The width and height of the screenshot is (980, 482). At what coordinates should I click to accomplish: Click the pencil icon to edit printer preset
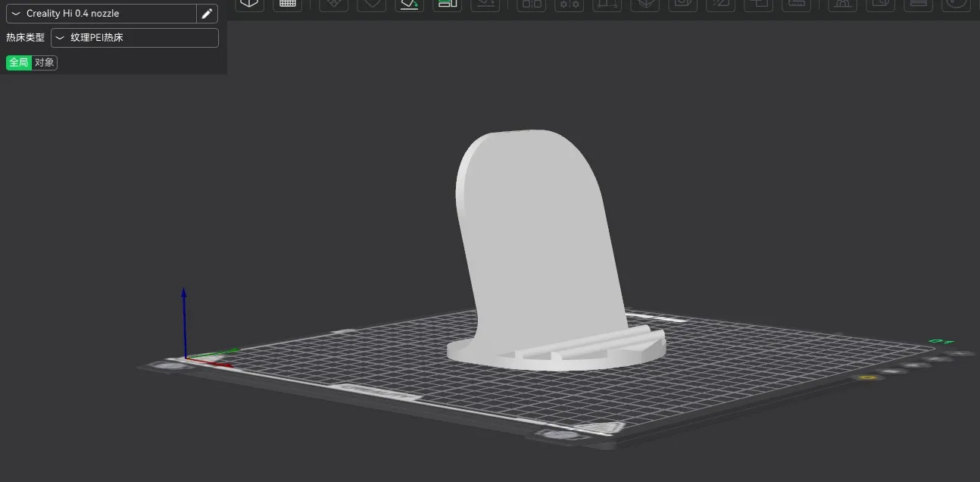click(x=207, y=14)
